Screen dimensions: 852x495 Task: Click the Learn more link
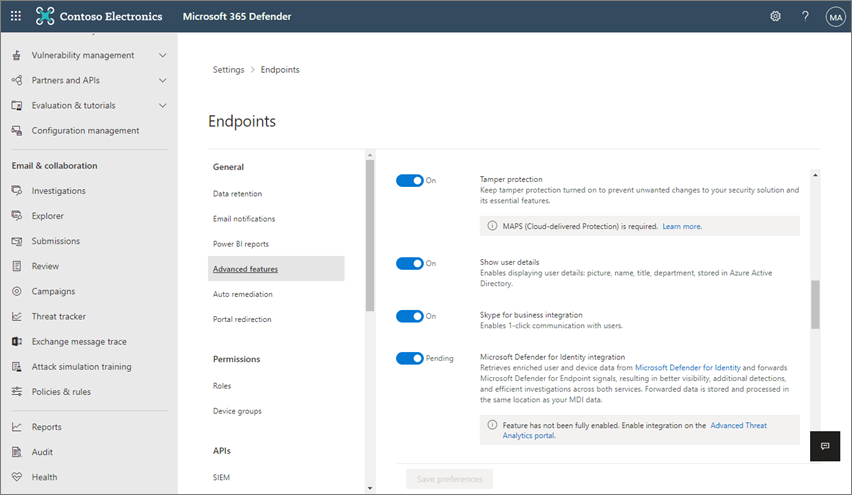(681, 227)
